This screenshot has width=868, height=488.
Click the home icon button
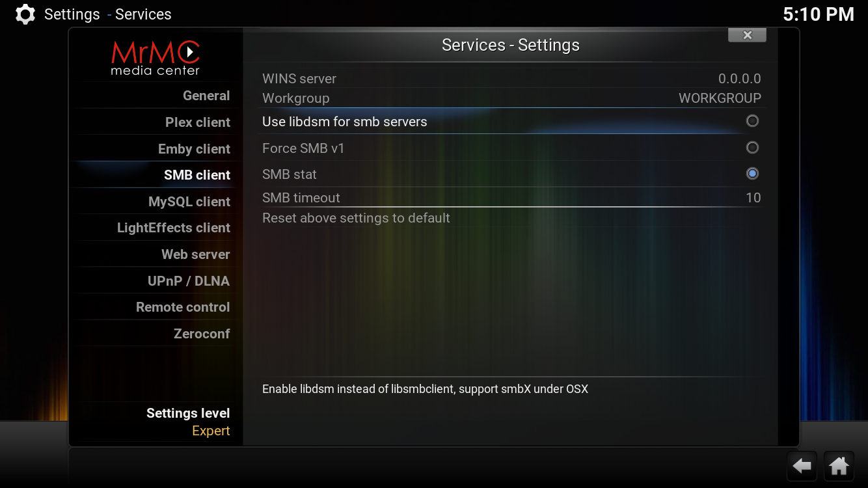(x=839, y=466)
